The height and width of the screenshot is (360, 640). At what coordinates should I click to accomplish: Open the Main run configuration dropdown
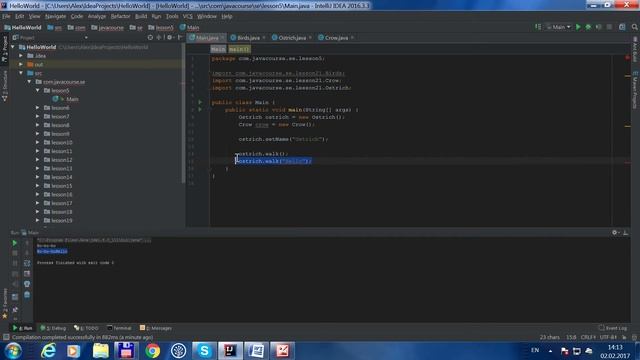558,27
